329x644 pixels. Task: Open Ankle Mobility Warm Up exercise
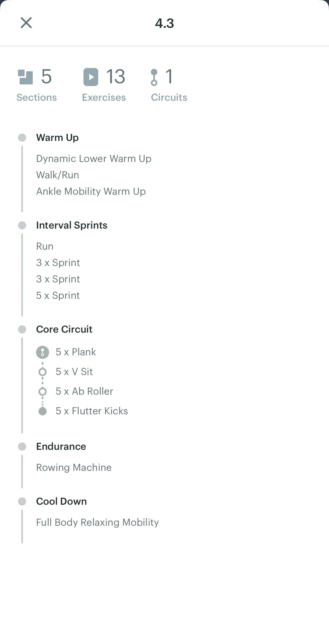point(91,191)
